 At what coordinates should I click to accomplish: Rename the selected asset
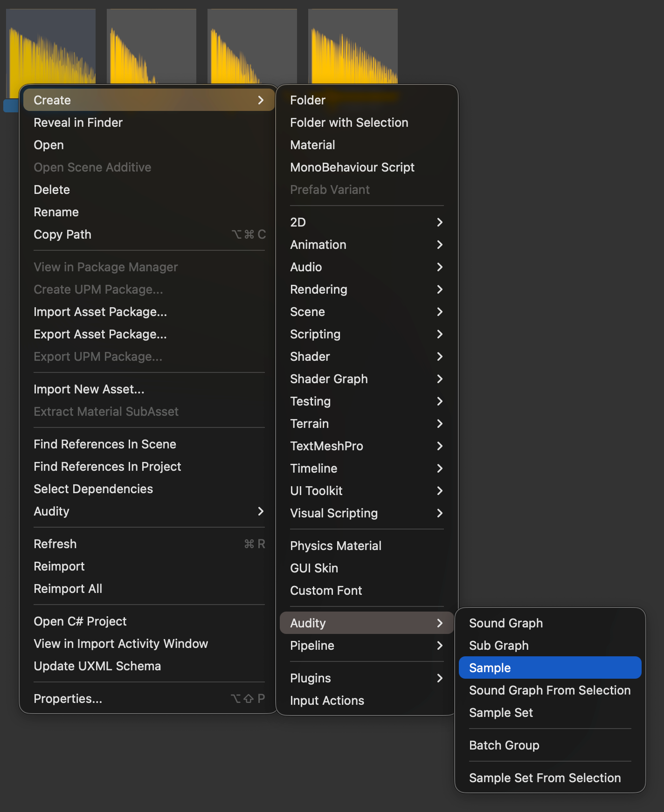click(149, 212)
